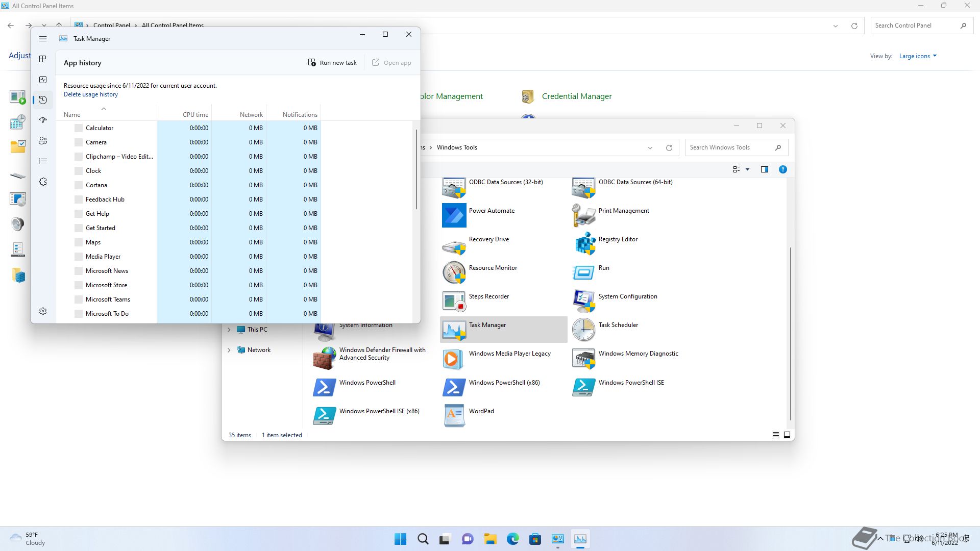Go back in Control Panel window
This screenshot has width=980, height=551.
click(11, 26)
